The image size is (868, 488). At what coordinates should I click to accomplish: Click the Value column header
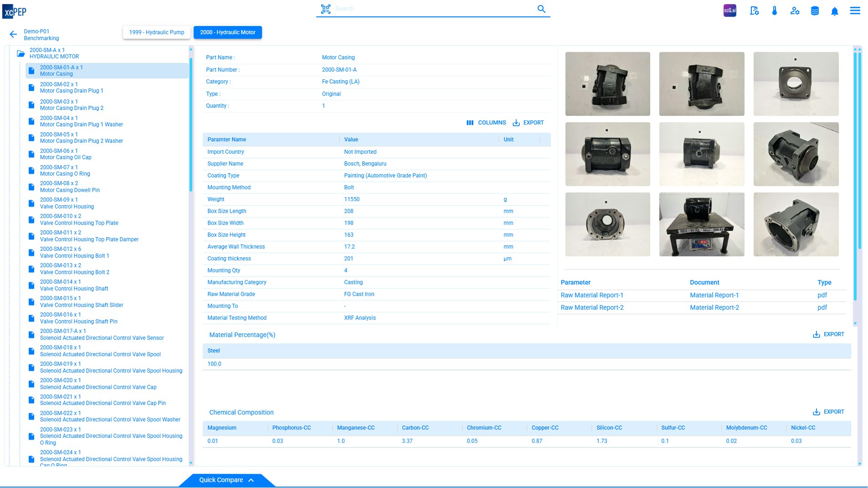tap(351, 140)
